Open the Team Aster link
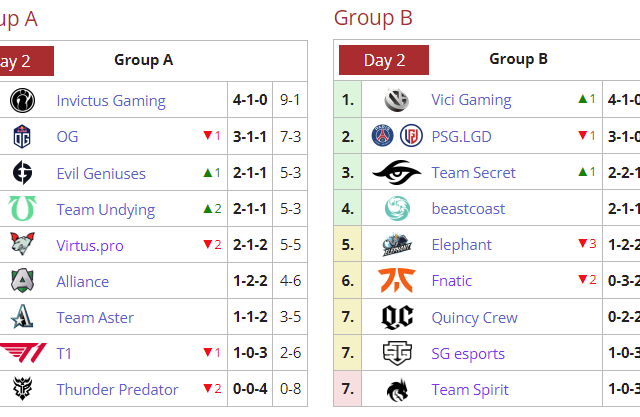Image resolution: width=640 pixels, height=417 pixels. [95, 318]
